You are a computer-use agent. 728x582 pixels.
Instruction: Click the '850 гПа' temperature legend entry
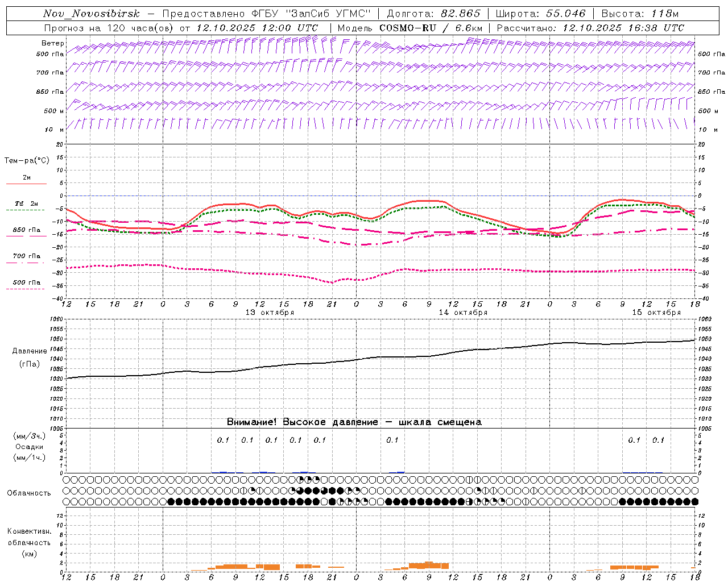coord(27,230)
